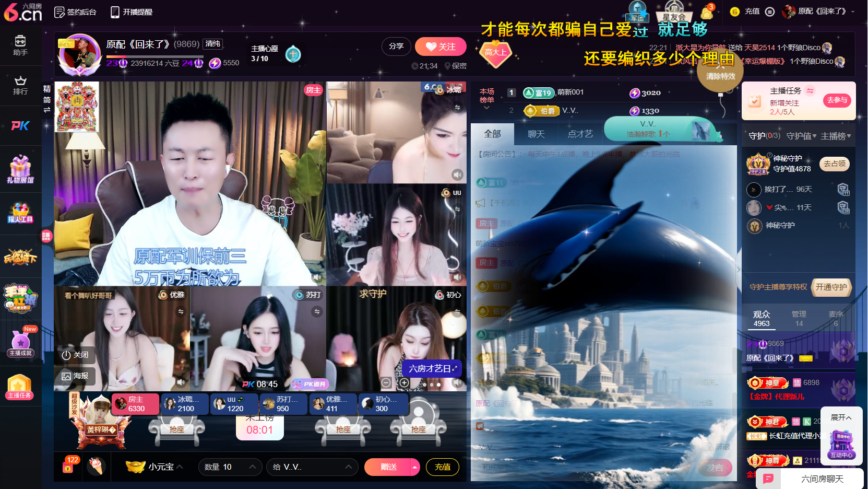Open the recipient 给 V.V.. dropdown

(x=312, y=467)
